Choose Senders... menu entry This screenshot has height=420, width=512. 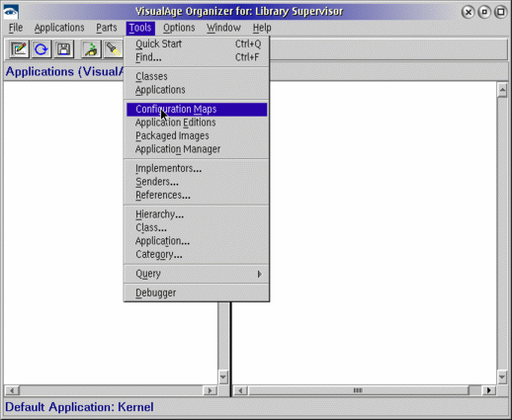point(197,182)
